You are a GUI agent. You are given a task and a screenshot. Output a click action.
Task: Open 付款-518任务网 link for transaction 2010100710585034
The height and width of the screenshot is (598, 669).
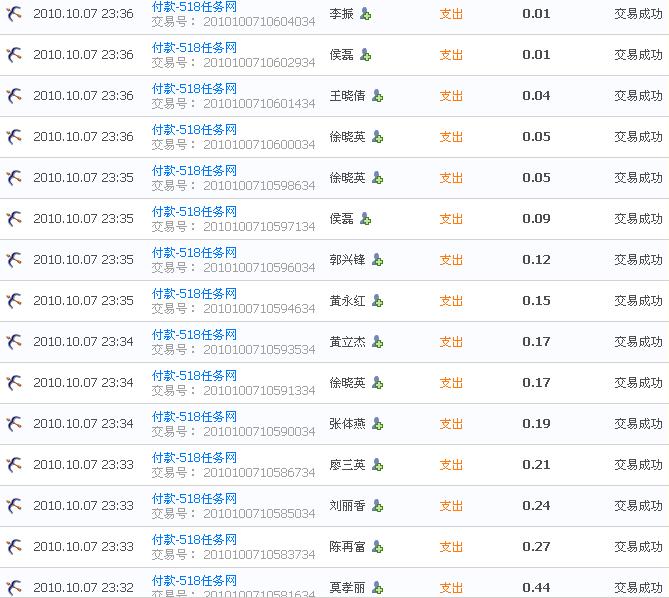pyautogui.click(x=194, y=498)
